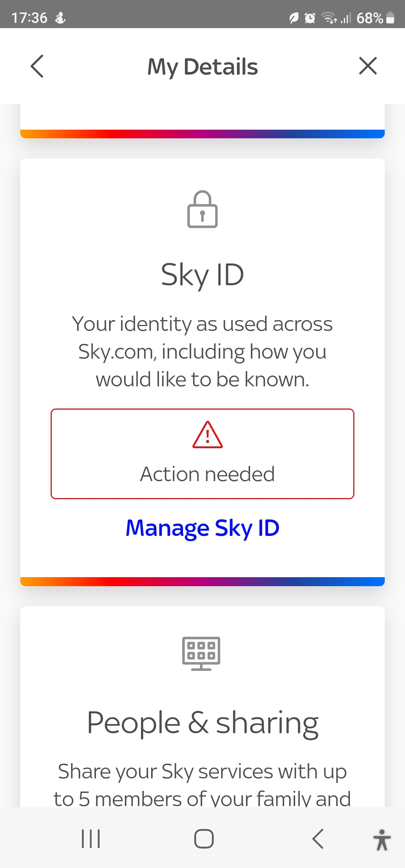Open Manage Sky ID
The width and height of the screenshot is (405, 868).
click(202, 528)
